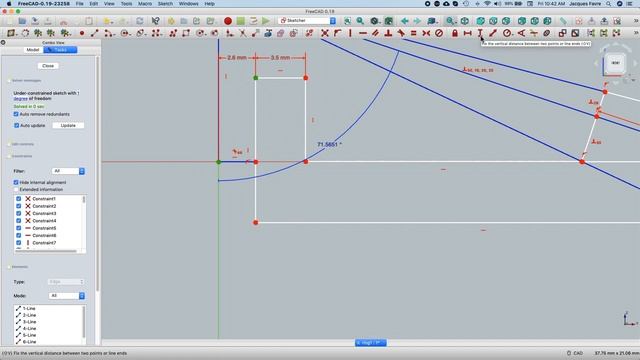Click the navigation cube in viewport

tap(616, 63)
